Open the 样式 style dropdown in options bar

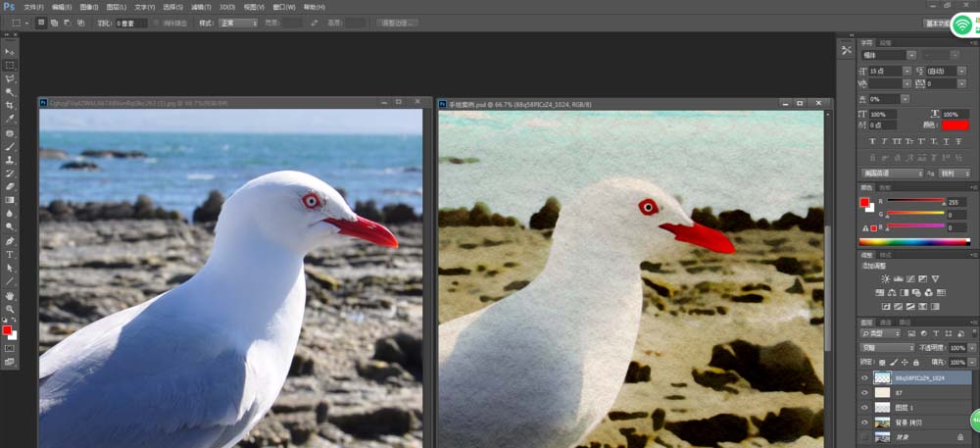tap(237, 24)
